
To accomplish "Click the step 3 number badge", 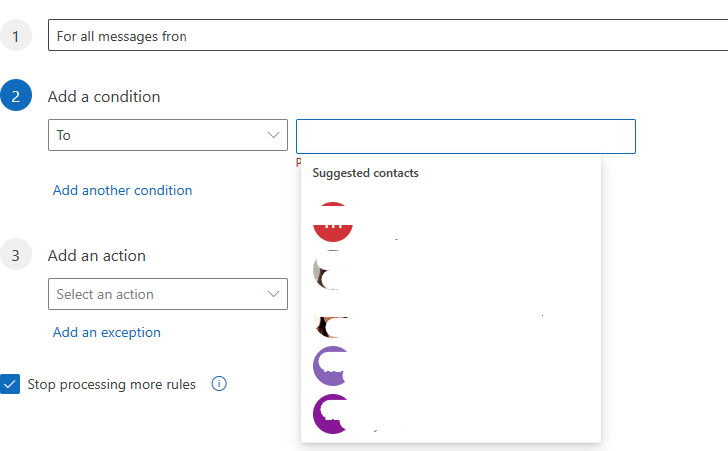I will [x=16, y=256].
